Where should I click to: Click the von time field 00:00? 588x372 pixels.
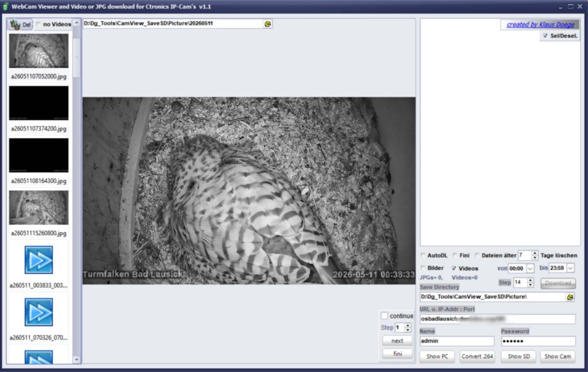(517, 269)
